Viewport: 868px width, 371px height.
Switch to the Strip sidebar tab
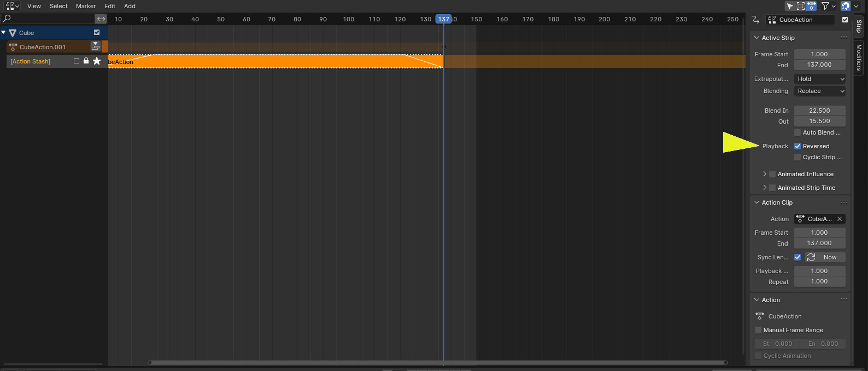(x=859, y=26)
